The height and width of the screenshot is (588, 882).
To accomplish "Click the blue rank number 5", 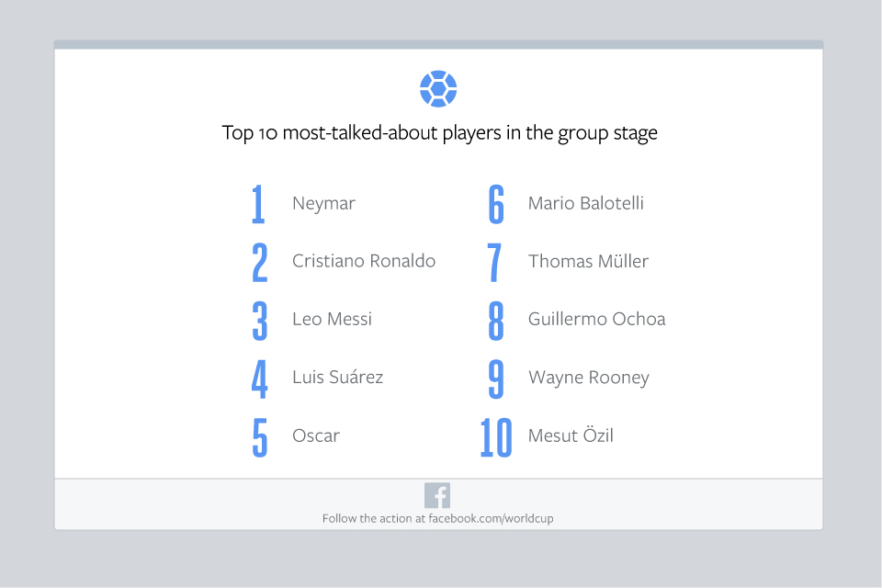I will tap(260, 436).
